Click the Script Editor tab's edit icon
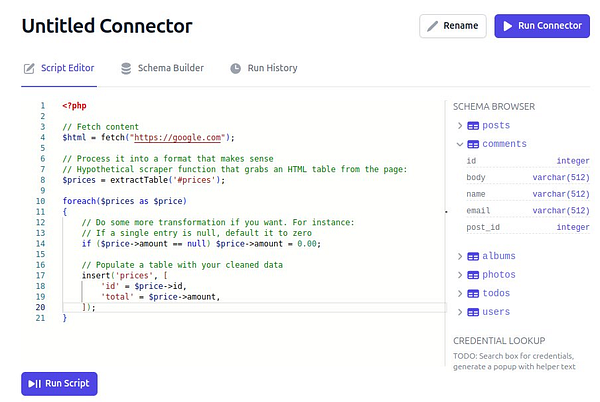Viewport: 600px width, 402px height. 29,68
